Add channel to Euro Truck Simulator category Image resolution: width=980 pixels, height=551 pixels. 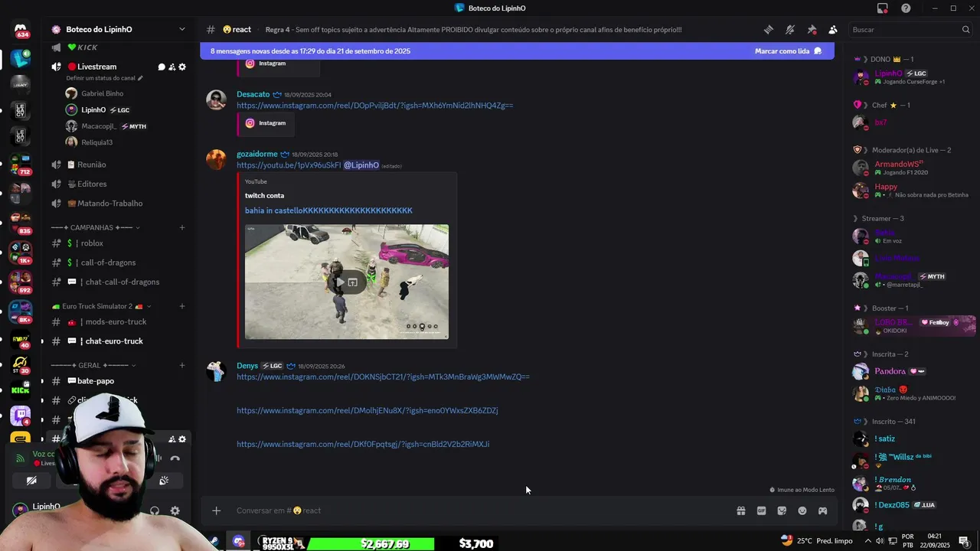coord(182,306)
